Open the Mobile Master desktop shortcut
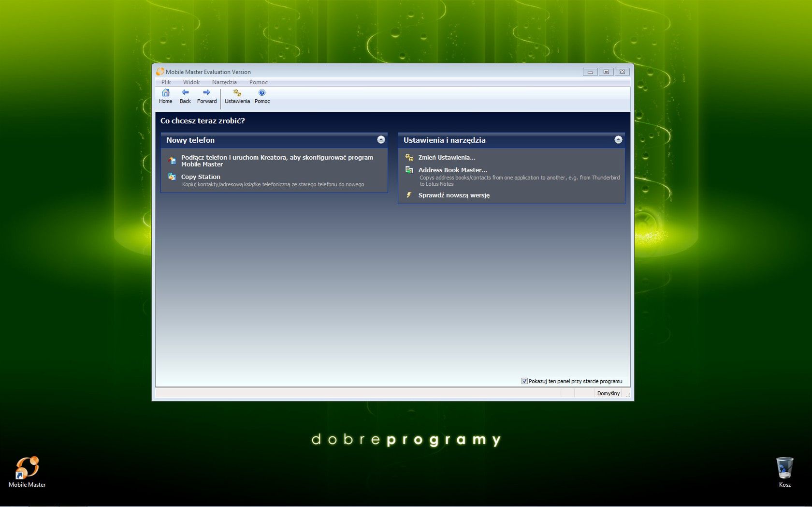The width and height of the screenshot is (812, 507). 27,472
